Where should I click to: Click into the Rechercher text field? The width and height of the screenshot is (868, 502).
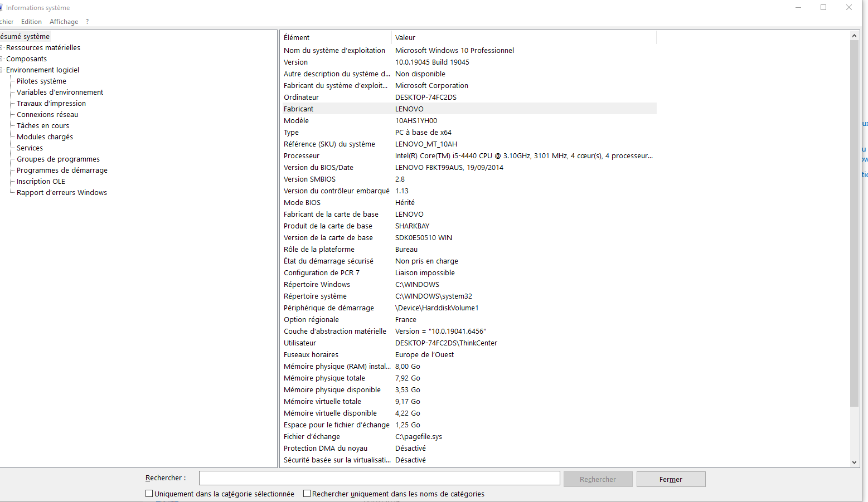[x=380, y=478]
